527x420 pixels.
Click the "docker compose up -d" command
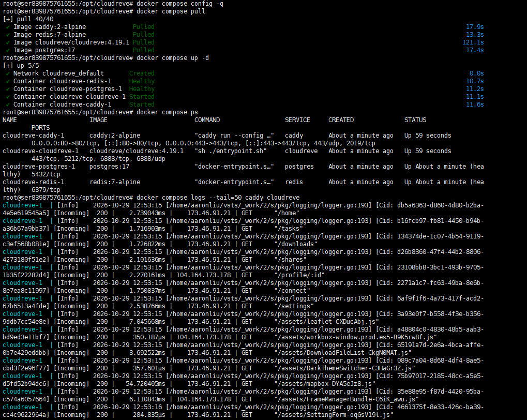(x=172, y=58)
